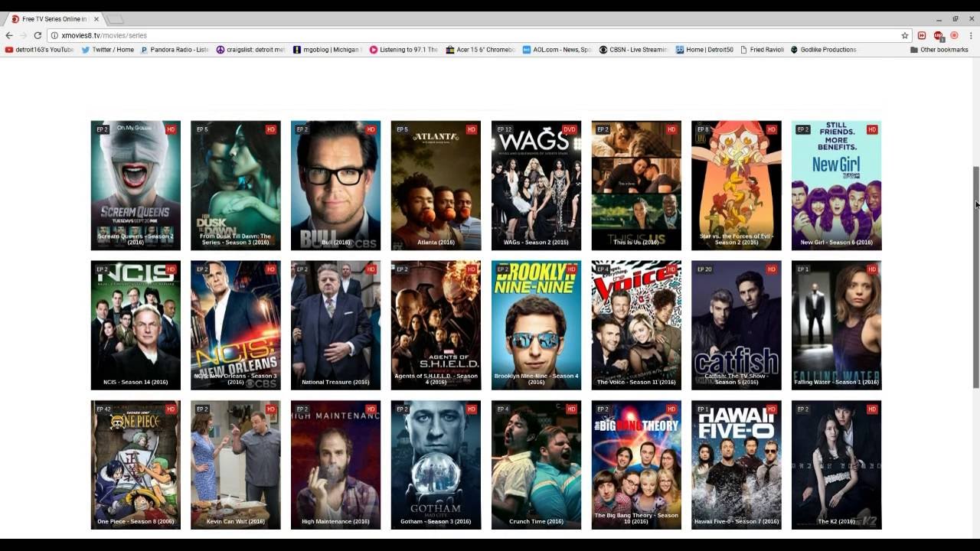Open the Bull (2016) poster

[335, 185]
